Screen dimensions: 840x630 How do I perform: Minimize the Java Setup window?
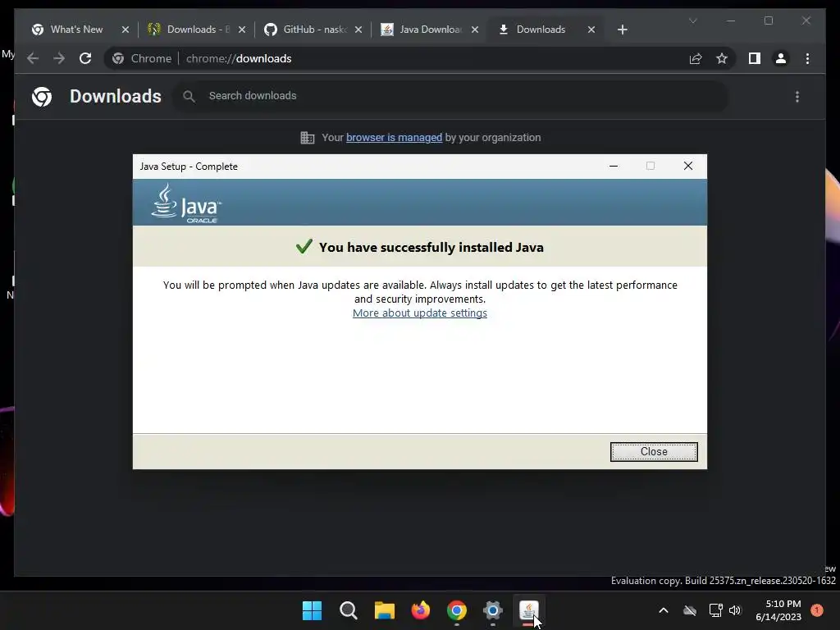pyautogui.click(x=614, y=166)
